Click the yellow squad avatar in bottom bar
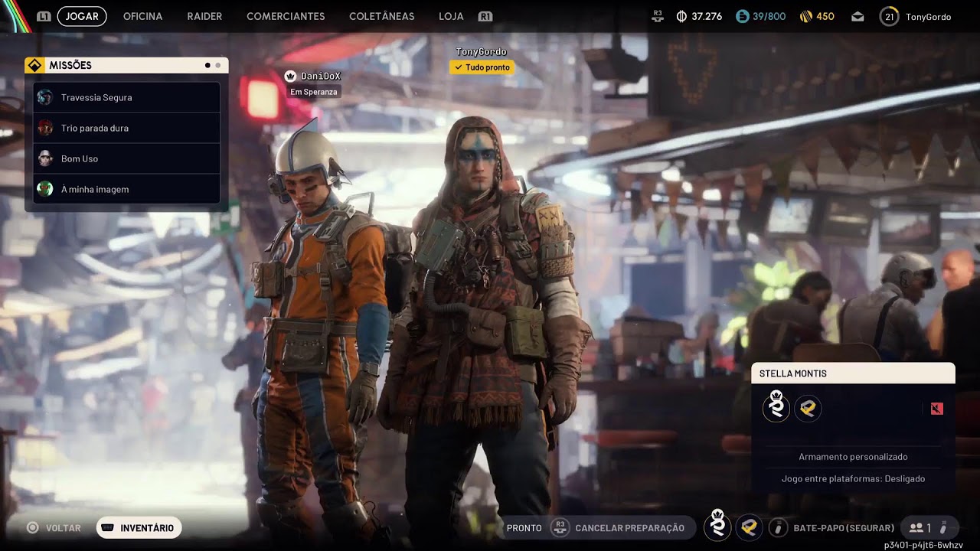This screenshot has width=980, height=551. point(749,527)
